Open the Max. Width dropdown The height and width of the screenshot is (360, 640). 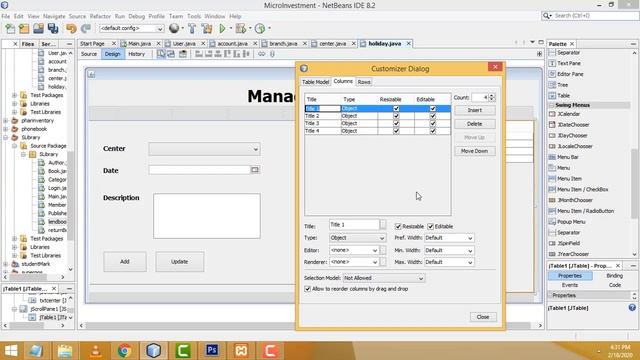click(x=449, y=262)
